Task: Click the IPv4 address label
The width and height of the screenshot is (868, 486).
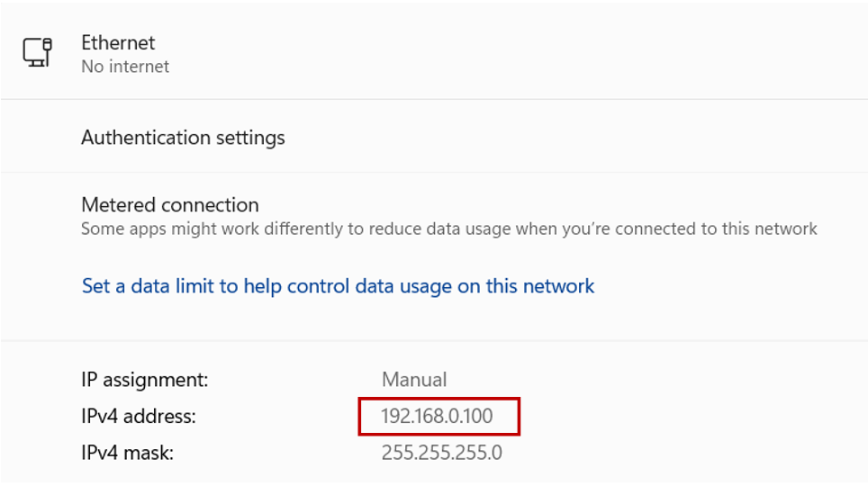Action: [x=139, y=417]
